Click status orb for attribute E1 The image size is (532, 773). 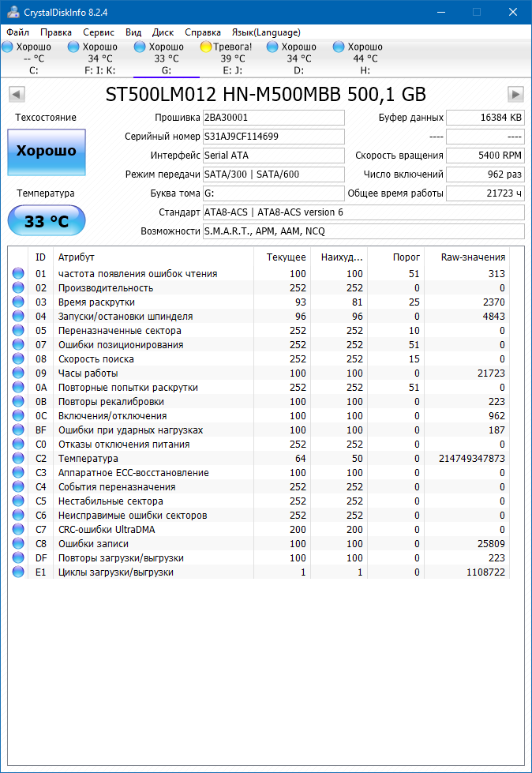point(18,572)
